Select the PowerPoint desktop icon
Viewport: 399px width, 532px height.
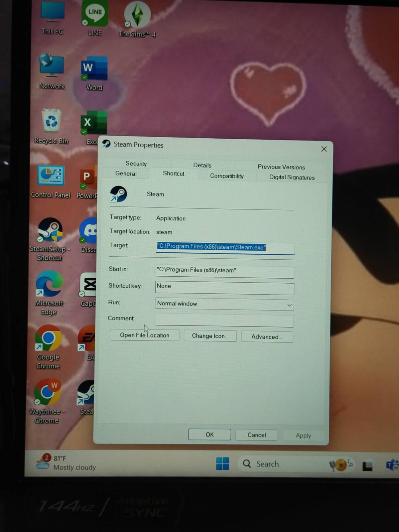tap(87, 183)
